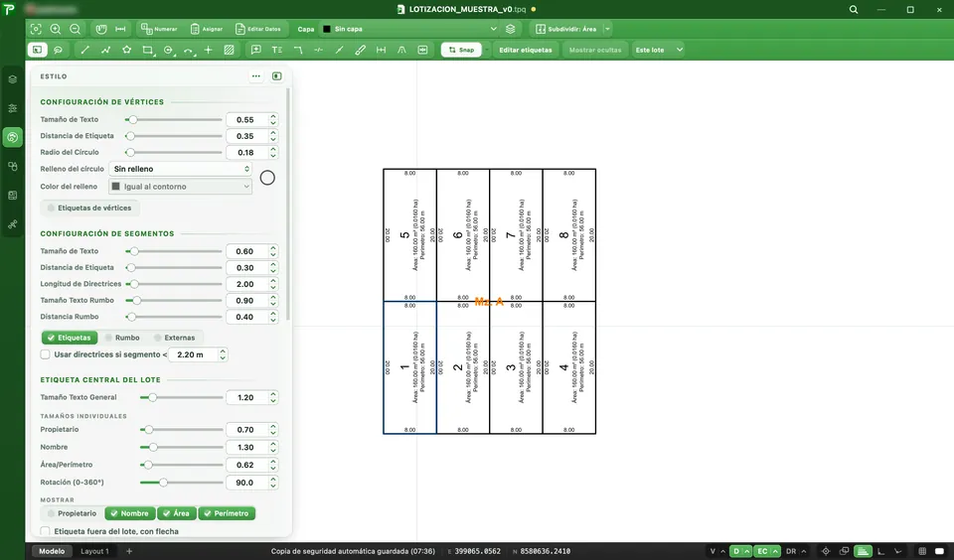Open the sliders settings panel in sidebar
The width and height of the screenshot is (954, 560).
click(12, 108)
